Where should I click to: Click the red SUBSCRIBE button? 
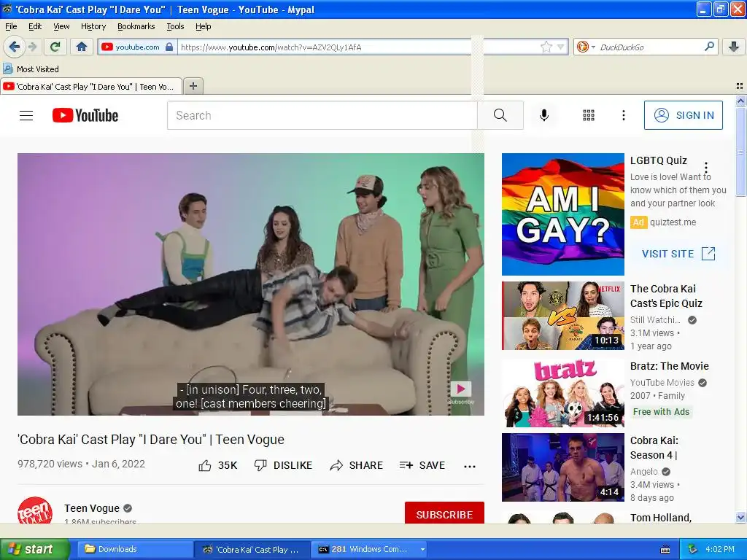click(x=444, y=513)
